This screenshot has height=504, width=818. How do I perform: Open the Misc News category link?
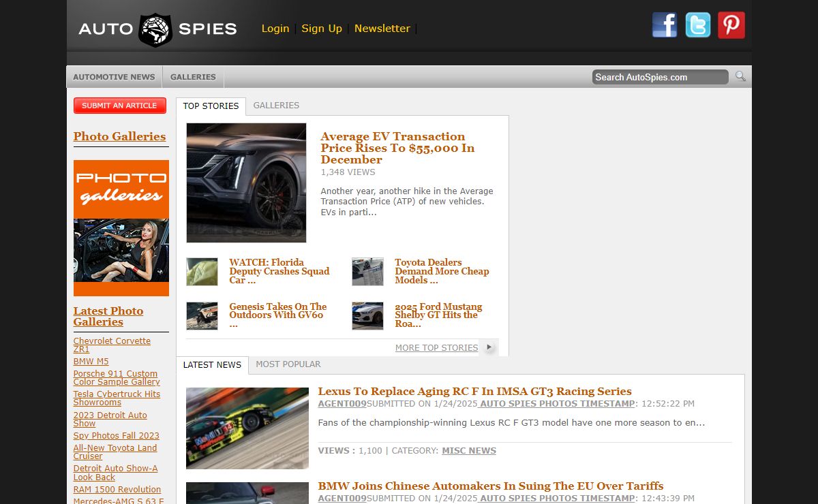(469, 451)
